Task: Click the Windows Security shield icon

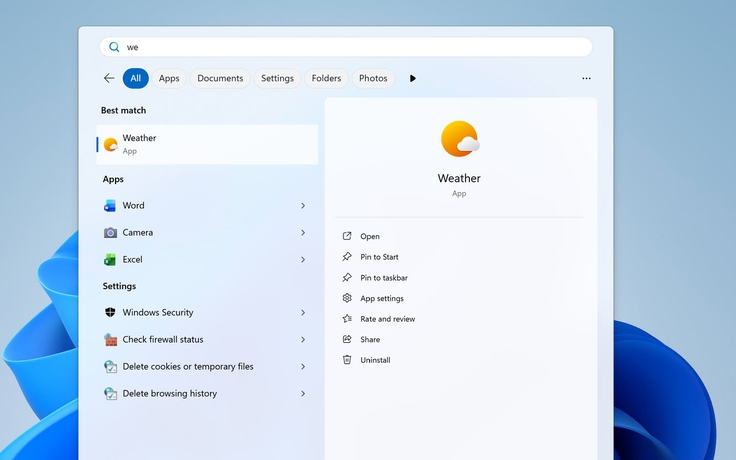Action: pos(110,313)
